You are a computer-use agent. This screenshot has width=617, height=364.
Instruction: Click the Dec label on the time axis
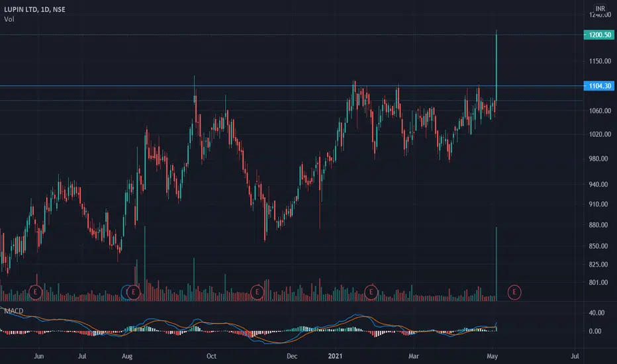(x=292, y=356)
